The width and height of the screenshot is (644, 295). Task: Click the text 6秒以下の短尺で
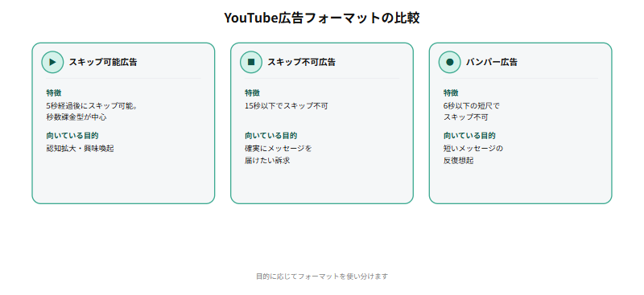(472, 106)
